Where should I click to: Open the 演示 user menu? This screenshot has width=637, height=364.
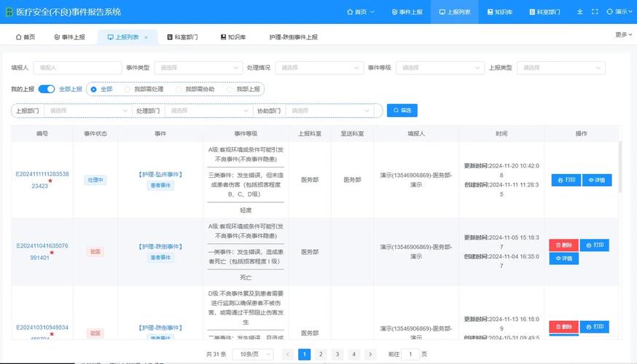(620, 12)
